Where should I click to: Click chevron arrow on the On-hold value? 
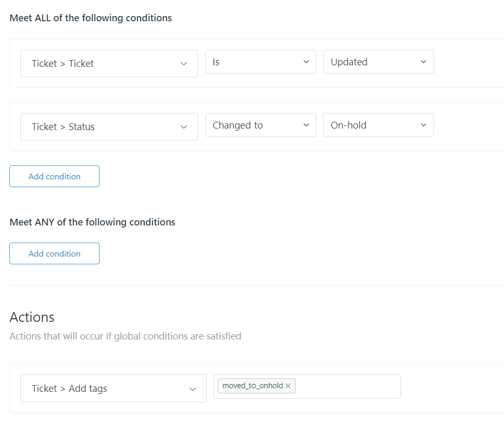coord(423,125)
